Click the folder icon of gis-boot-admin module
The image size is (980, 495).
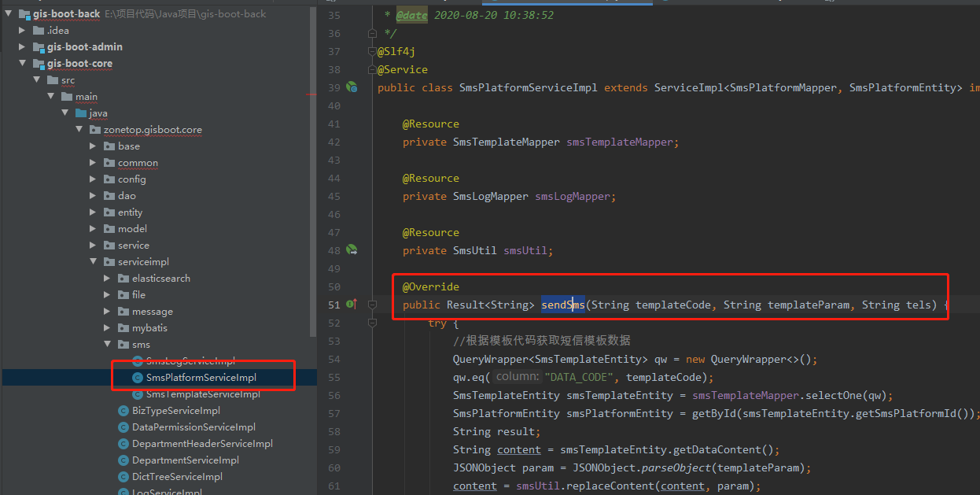pyautogui.click(x=37, y=47)
